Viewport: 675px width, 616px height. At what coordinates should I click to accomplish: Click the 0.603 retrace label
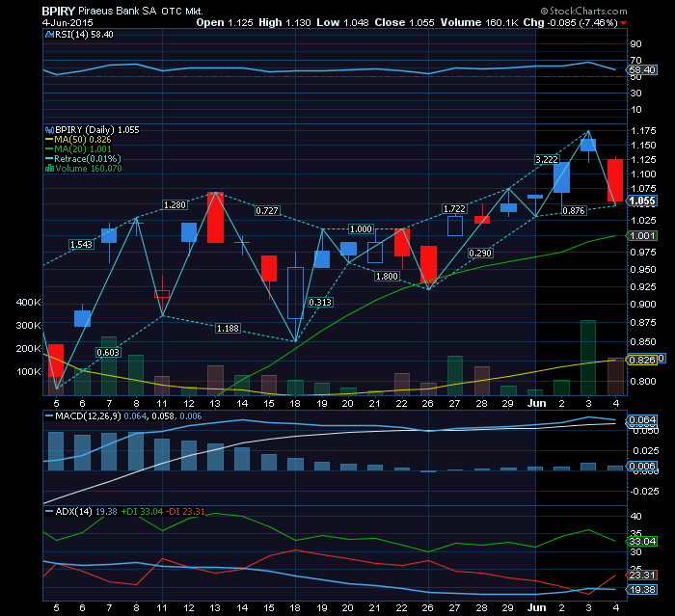click(x=108, y=353)
